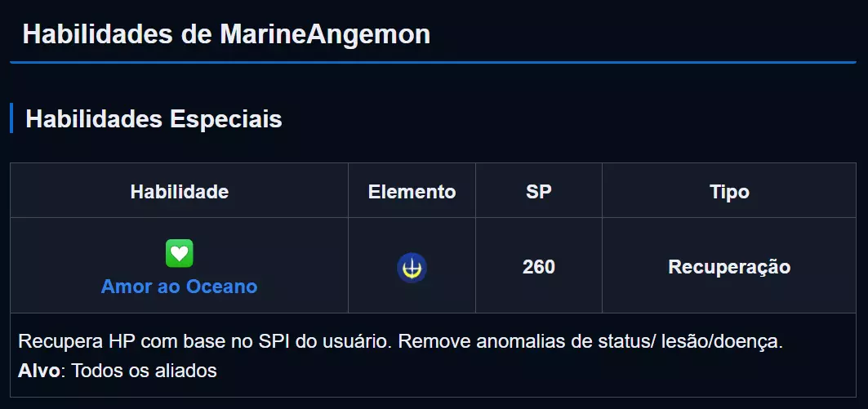
Task: Click the blue divider line under the title
Action: tap(433, 62)
